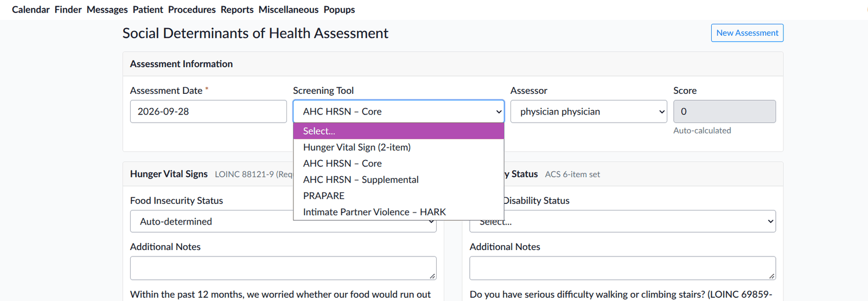Open the Assessor dropdown
Viewport: 868px width, 301px height.
click(589, 111)
